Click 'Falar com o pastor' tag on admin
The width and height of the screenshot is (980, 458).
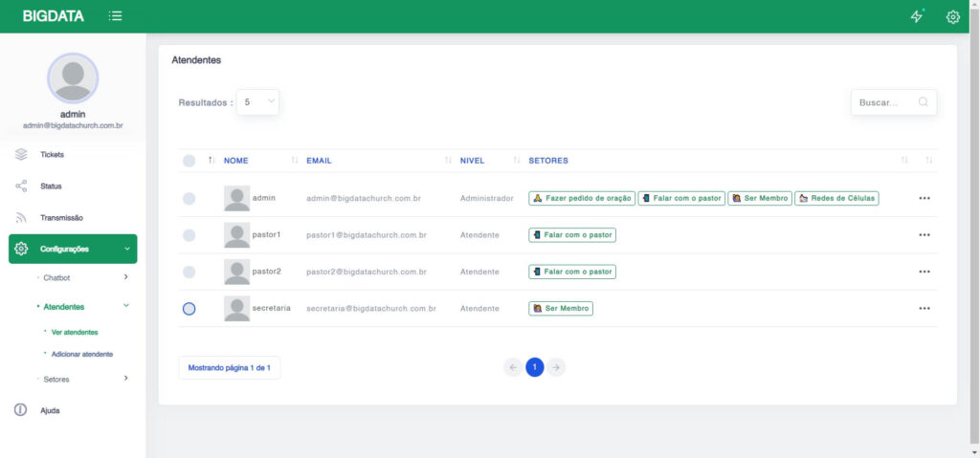point(681,198)
